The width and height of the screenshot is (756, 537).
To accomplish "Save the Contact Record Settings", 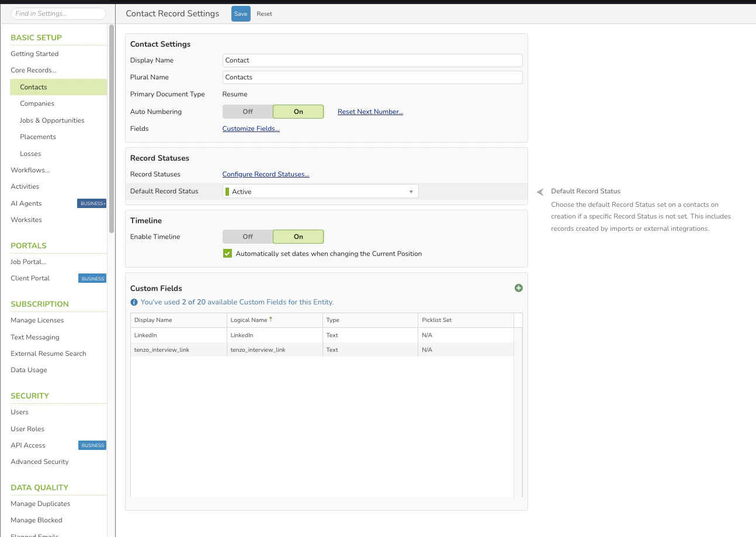I will coord(241,13).
